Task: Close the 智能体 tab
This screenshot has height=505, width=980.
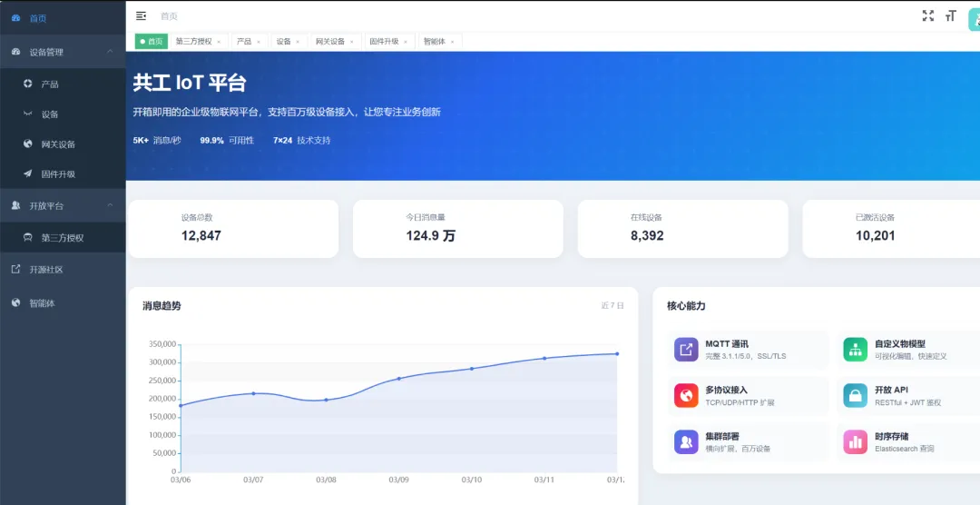Action: 452,42
